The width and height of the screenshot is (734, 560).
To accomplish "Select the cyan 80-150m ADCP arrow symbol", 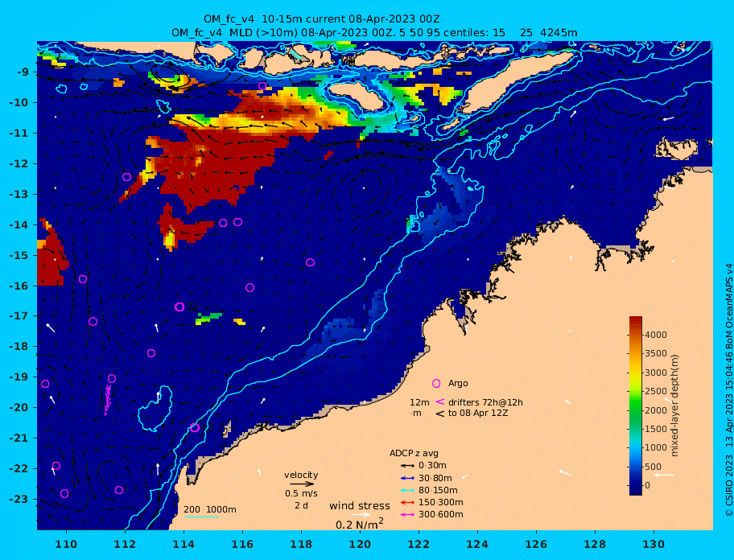I will click(x=407, y=490).
